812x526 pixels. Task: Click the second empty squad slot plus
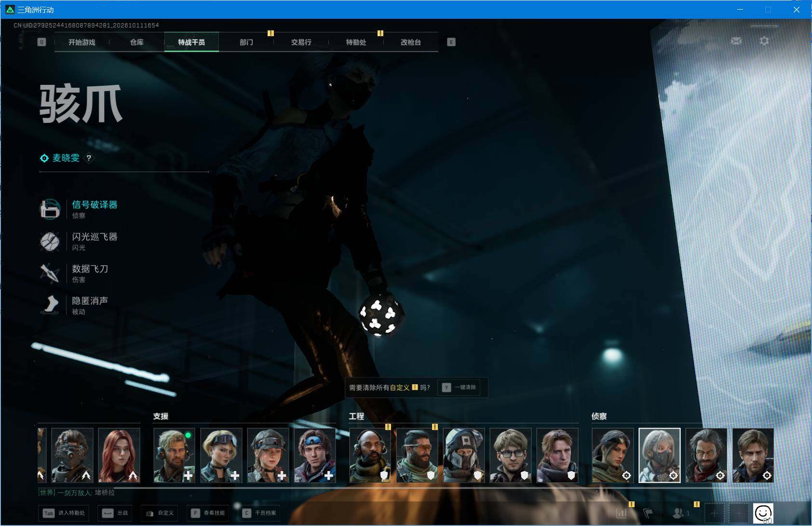[738, 513]
